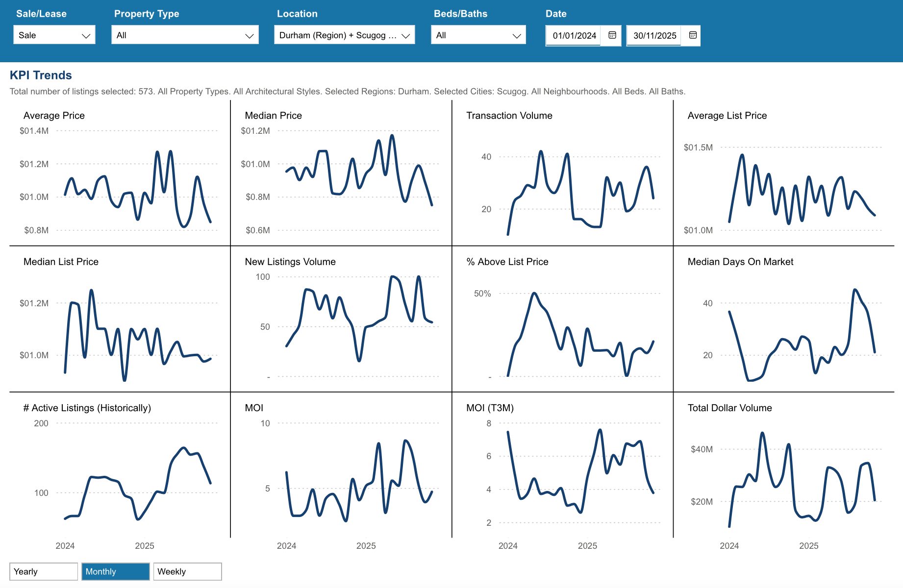Open the Beds/Baths dropdown

pos(478,35)
